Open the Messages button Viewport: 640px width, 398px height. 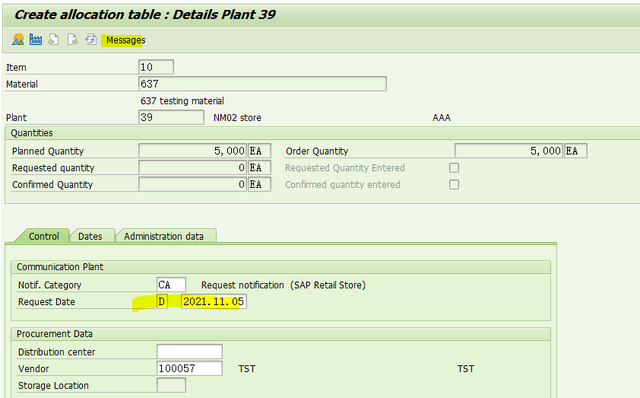[x=125, y=40]
